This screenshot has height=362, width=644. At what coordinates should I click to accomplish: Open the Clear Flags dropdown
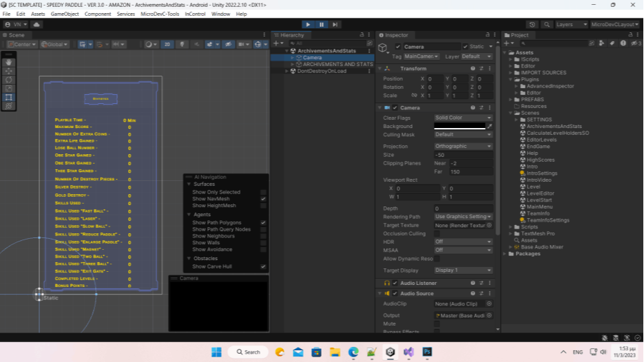[463, 118]
